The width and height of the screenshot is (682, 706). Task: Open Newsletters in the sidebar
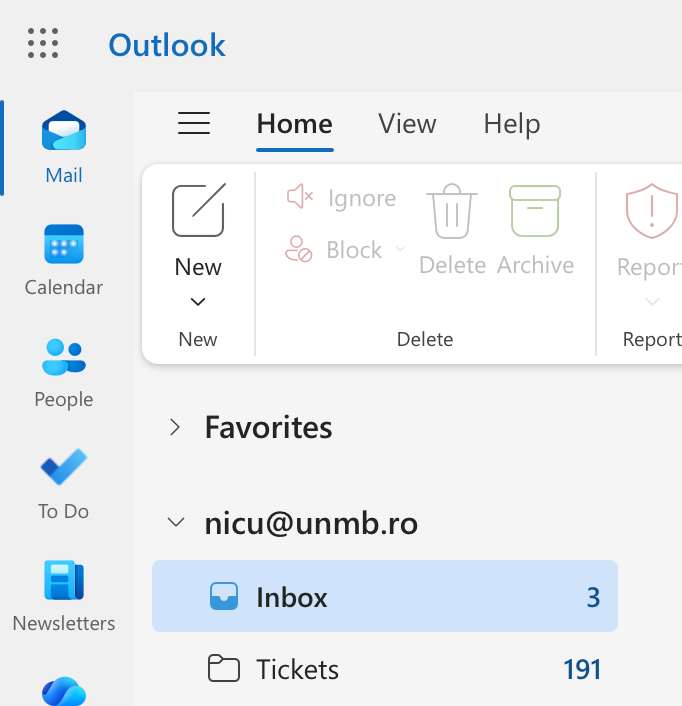[64, 581]
